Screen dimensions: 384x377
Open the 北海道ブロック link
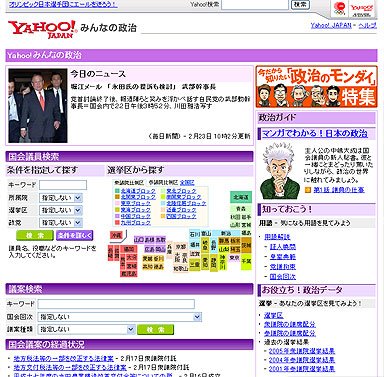click(138, 191)
